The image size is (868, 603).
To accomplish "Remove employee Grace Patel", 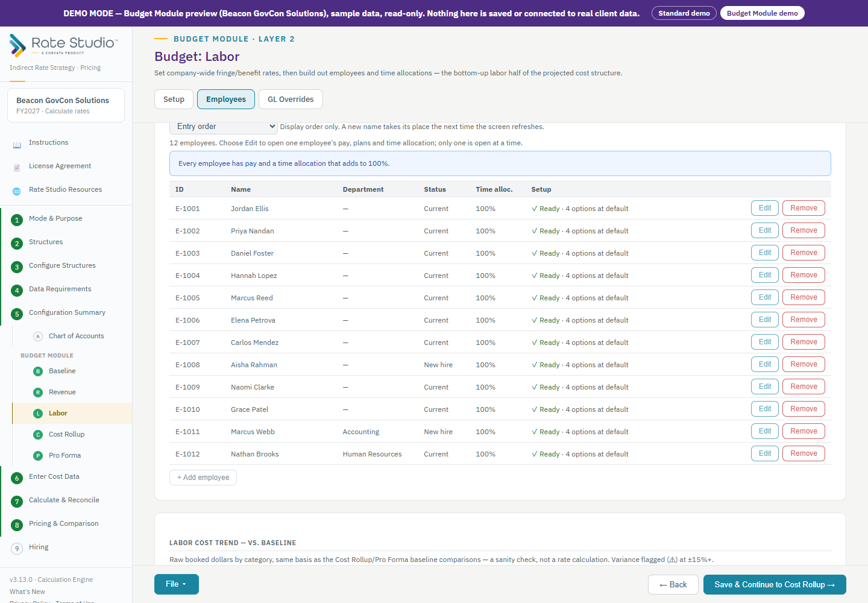I will coord(804,409).
